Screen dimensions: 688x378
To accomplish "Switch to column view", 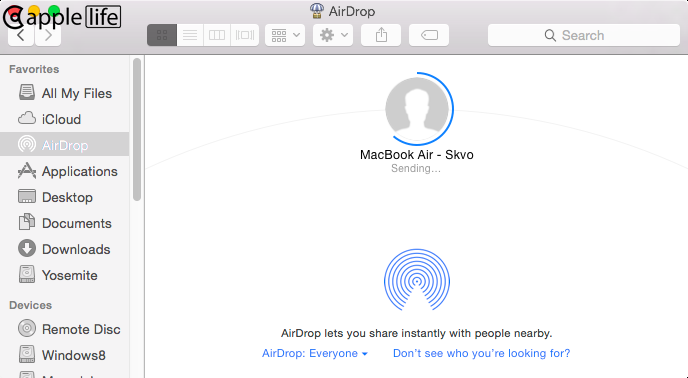I will tap(217, 35).
